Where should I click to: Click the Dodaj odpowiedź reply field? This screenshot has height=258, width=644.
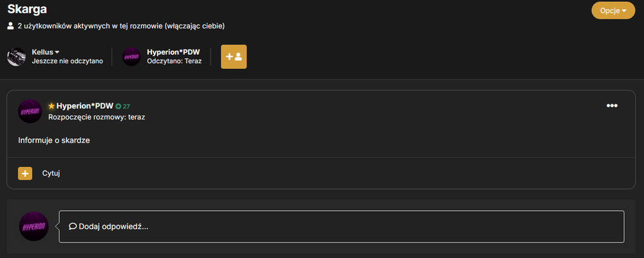(341, 226)
